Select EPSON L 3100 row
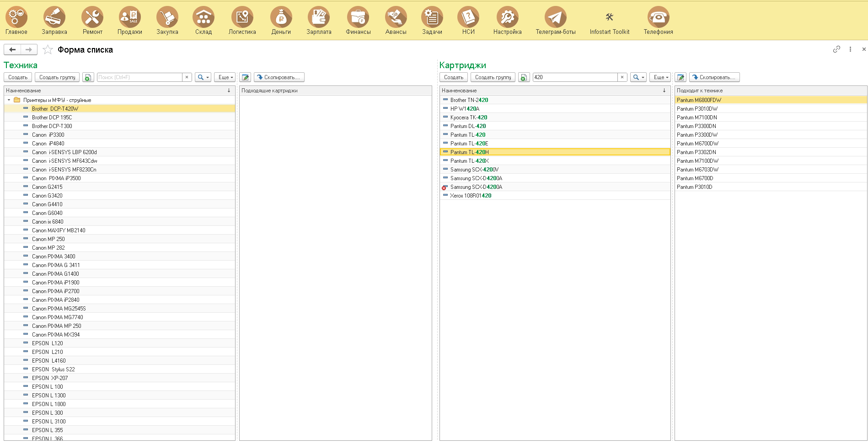The image size is (868, 444). click(120, 422)
